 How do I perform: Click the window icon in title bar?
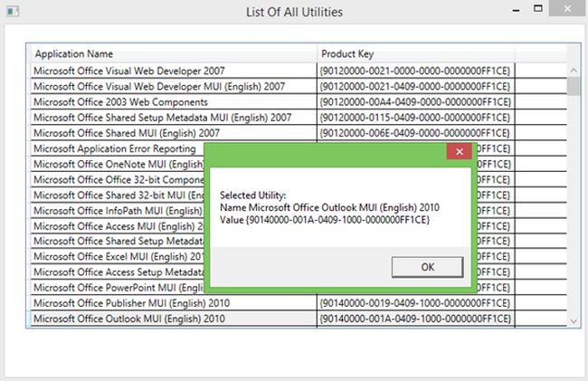pyautogui.click(x=13, y=12)
